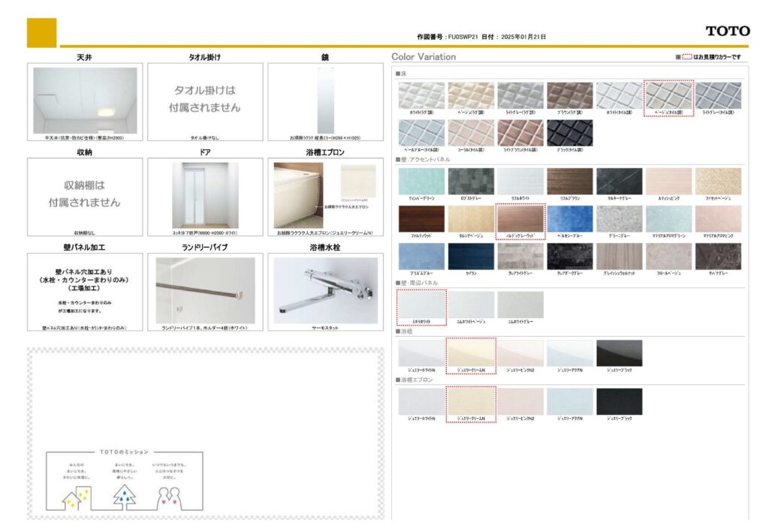Pick the dark navy セイラン accent panel swatch
Viewport: 769px width, 532px height.
coord(471,257)
